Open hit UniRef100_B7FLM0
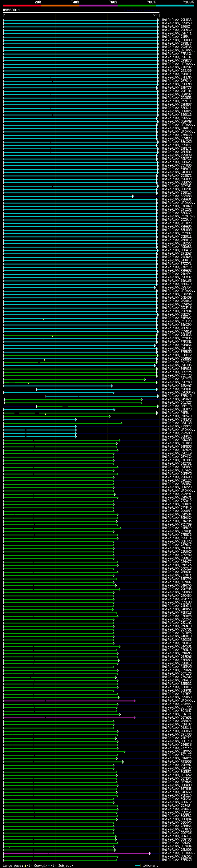Image resolution: width=197 pixels, height=868 pixels. [x=176, y=78]
